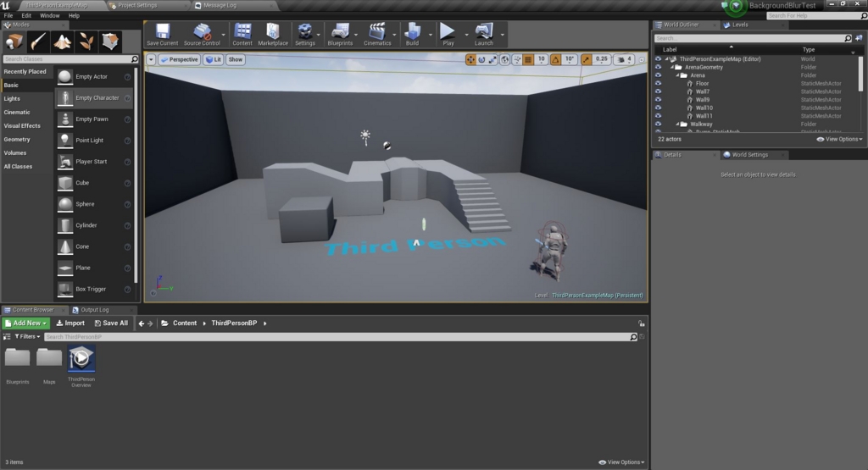Screen dimensions: 868x470
Task: Click the Import button
Action: pos(70,323)
